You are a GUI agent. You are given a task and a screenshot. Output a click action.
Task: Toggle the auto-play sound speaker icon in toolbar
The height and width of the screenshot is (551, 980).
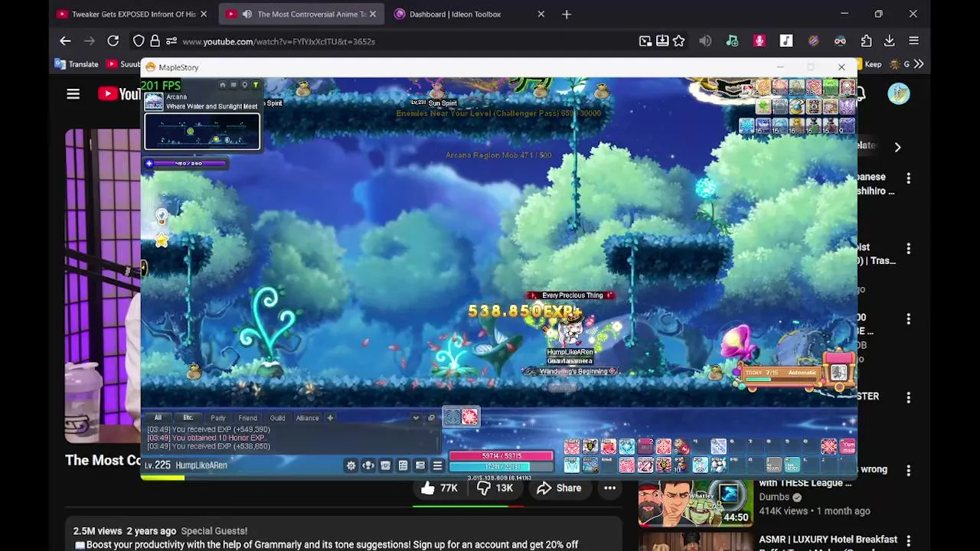[705, 41]
